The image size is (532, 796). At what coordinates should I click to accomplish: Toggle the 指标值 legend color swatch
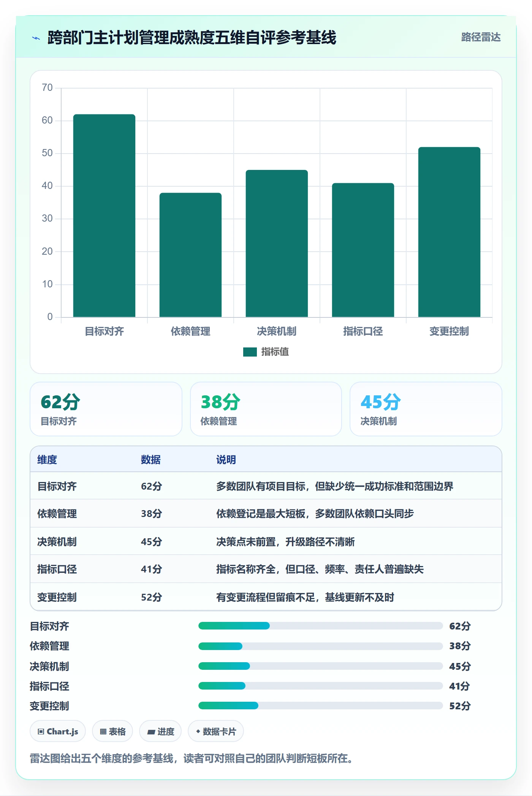pos(250,352)
